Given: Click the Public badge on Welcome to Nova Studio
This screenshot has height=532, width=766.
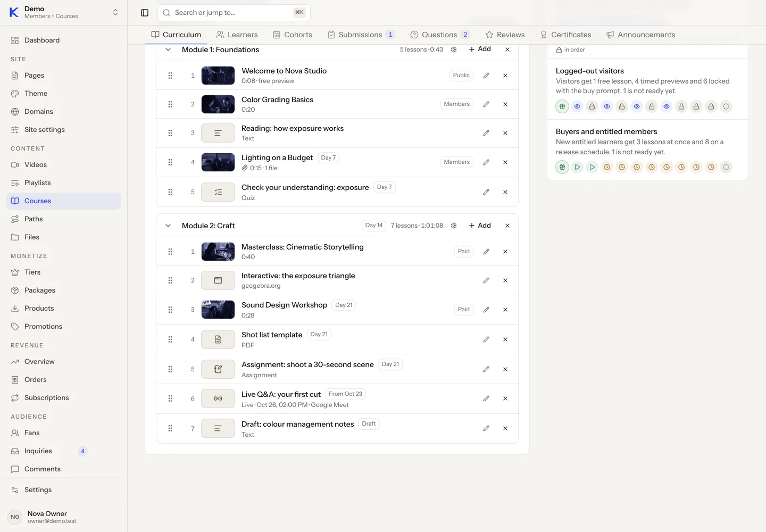Looking at the screenshot, I should (x=461, y=76).
